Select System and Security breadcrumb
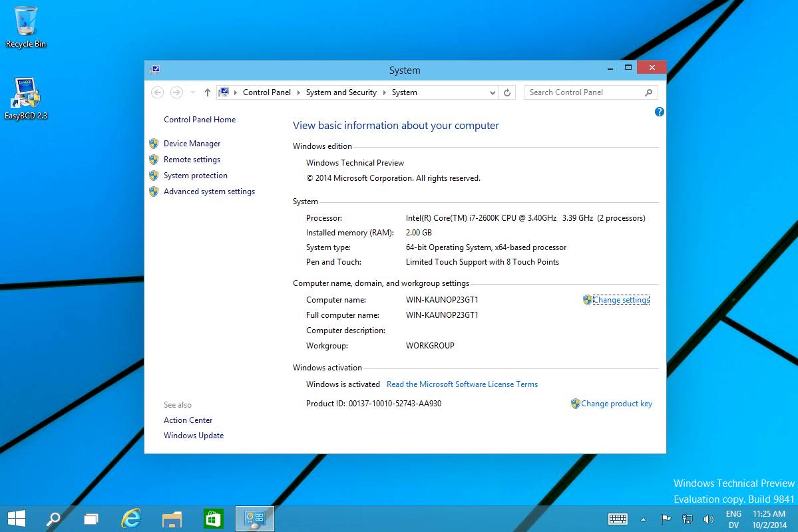The width and height of the screenshot is (798, 532). coord(341,92)
